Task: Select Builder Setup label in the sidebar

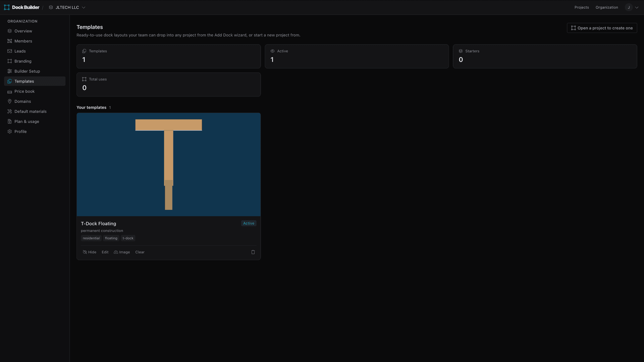Action: click(27, 71)
